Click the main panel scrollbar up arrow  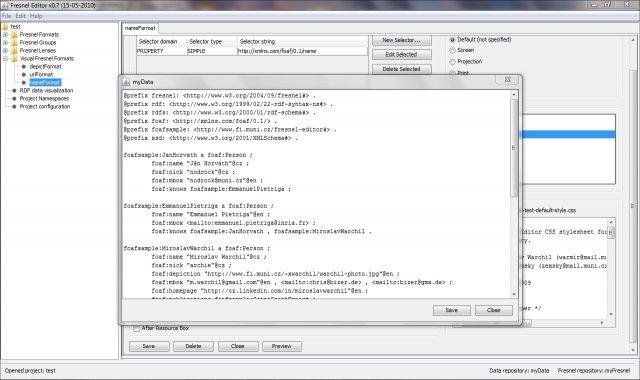pos(633,40)
